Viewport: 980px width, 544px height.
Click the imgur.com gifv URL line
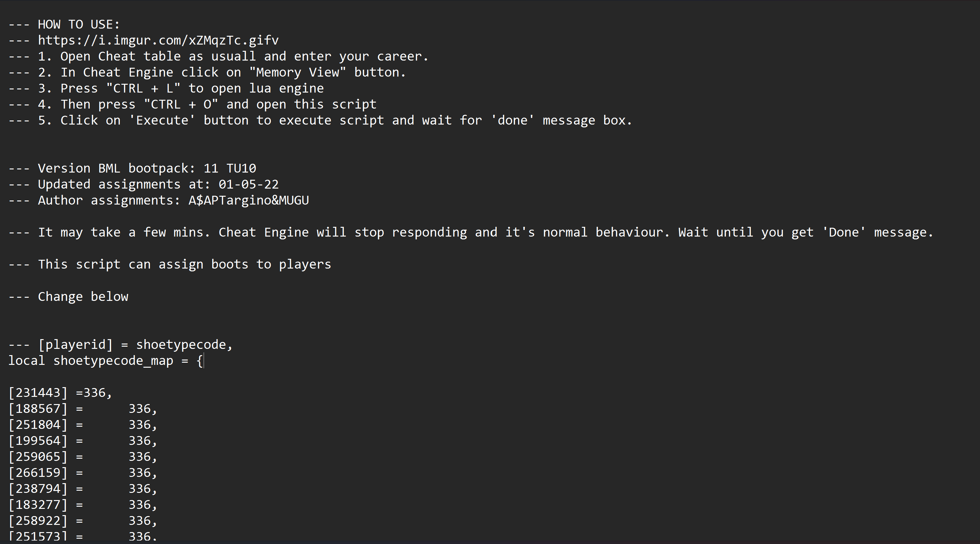point(144,40)
